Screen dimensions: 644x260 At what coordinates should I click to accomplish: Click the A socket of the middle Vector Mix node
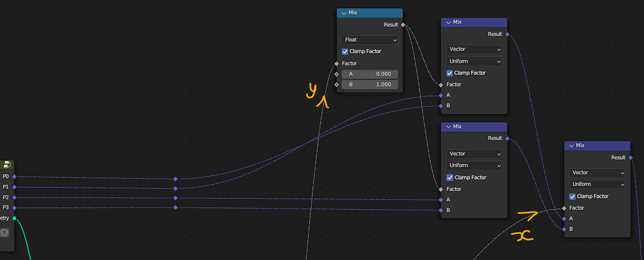click(441, 200)
